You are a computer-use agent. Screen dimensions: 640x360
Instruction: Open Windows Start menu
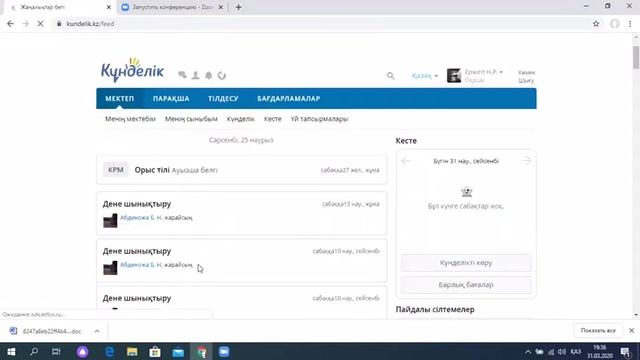[x=11, y=351]
